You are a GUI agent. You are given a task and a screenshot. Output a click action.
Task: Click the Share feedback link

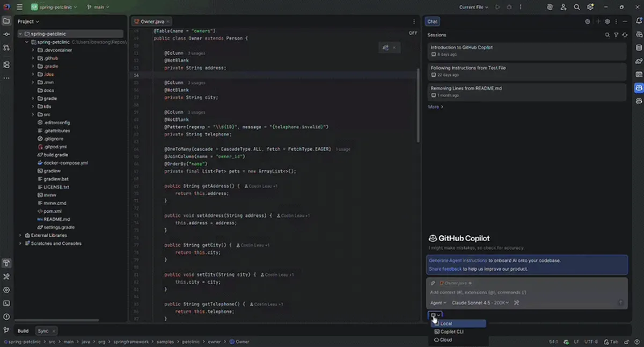(445, 269)
